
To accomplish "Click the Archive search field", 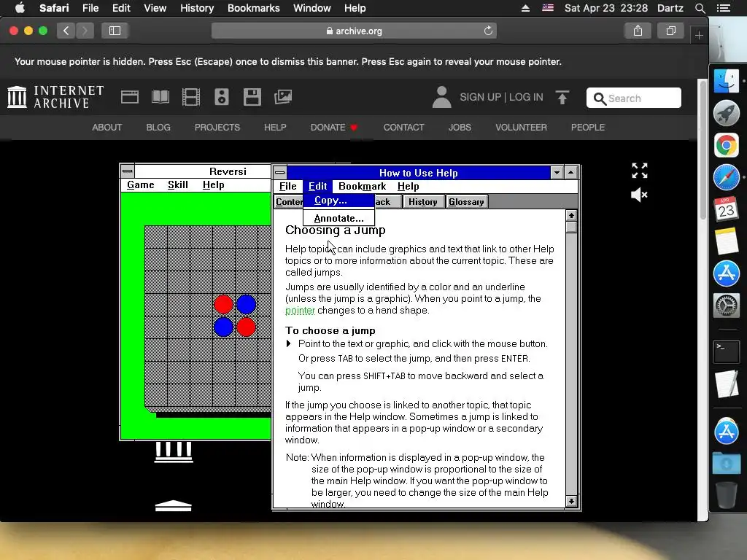I will [634, 98].
